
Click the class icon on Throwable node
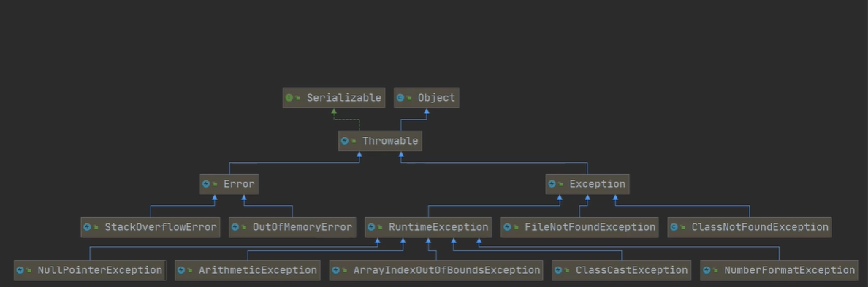pos(345,141)
